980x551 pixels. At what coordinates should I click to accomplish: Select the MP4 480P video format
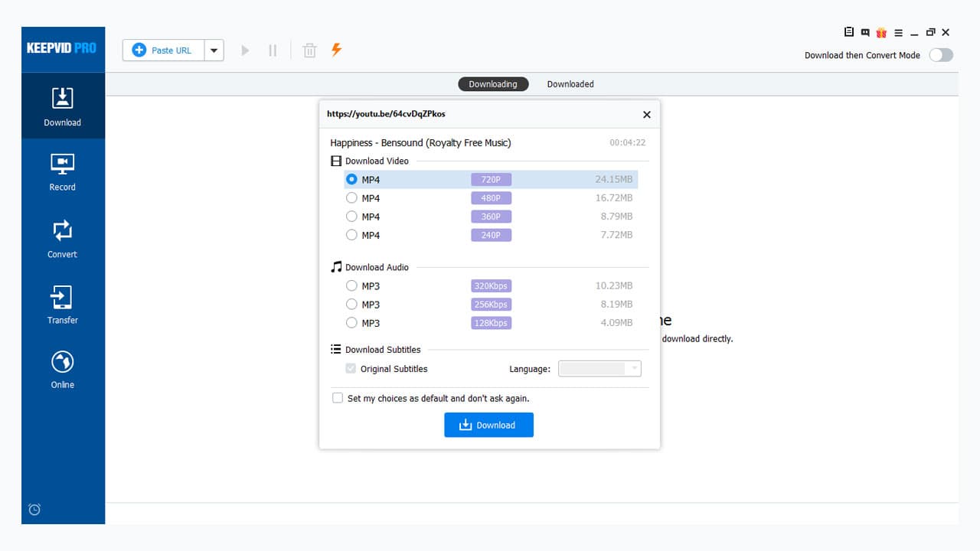[351, 197]
